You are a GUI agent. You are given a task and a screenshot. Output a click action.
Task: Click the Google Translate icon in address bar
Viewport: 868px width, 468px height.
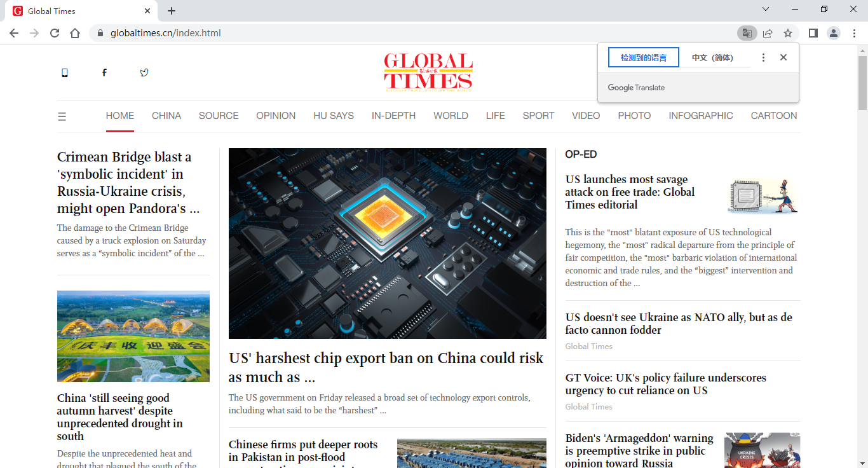(747, 33)
